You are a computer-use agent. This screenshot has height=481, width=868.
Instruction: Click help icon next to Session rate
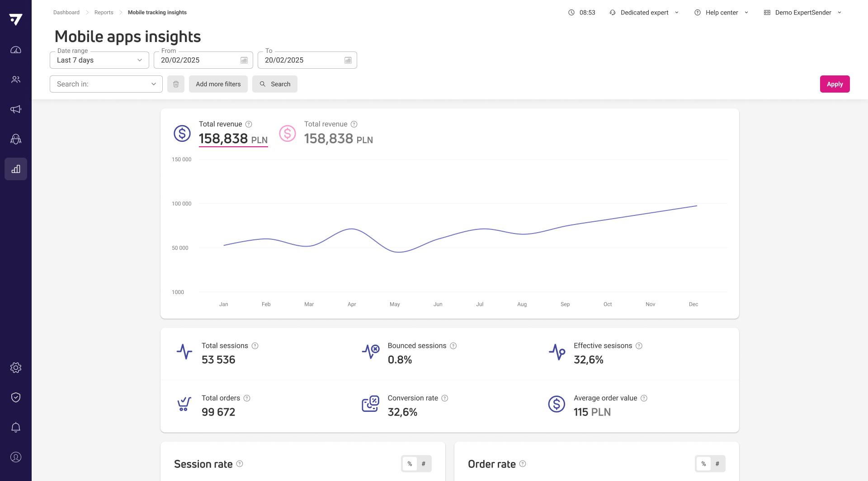coord(240,464)
